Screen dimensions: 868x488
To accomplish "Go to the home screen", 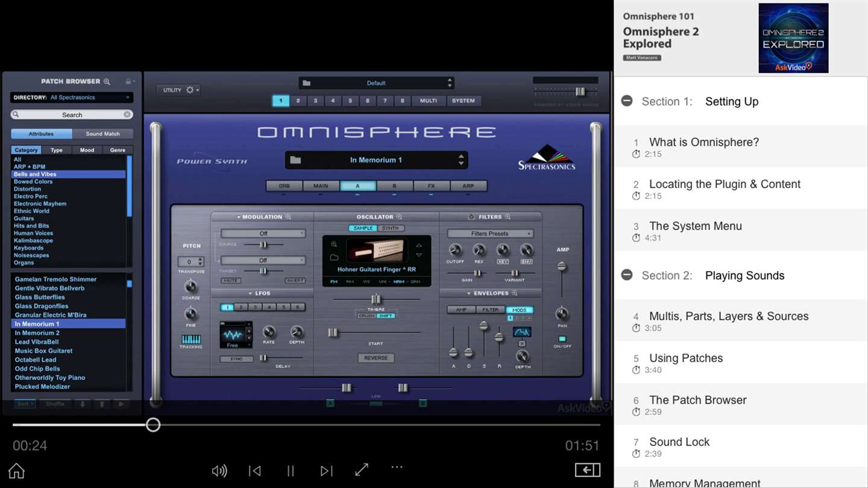I will tap(16, 471).
